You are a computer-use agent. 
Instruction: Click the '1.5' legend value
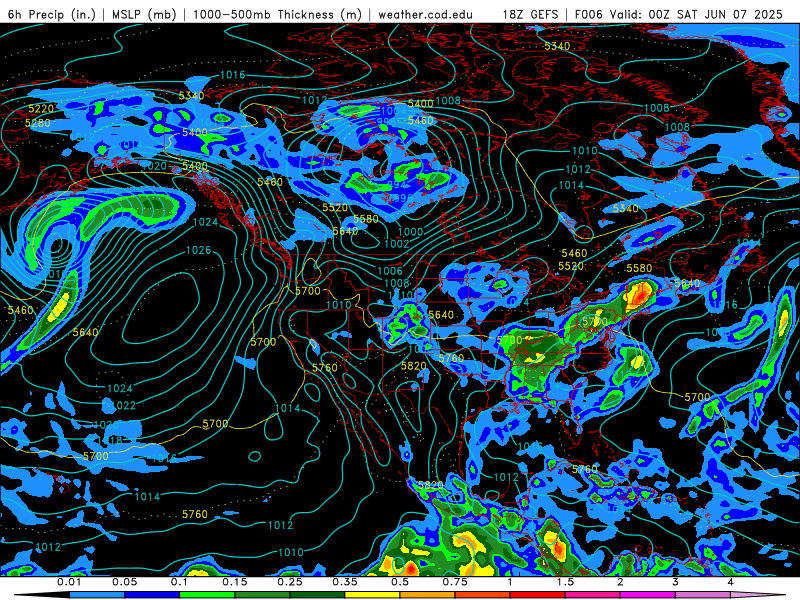pos(565,582)
